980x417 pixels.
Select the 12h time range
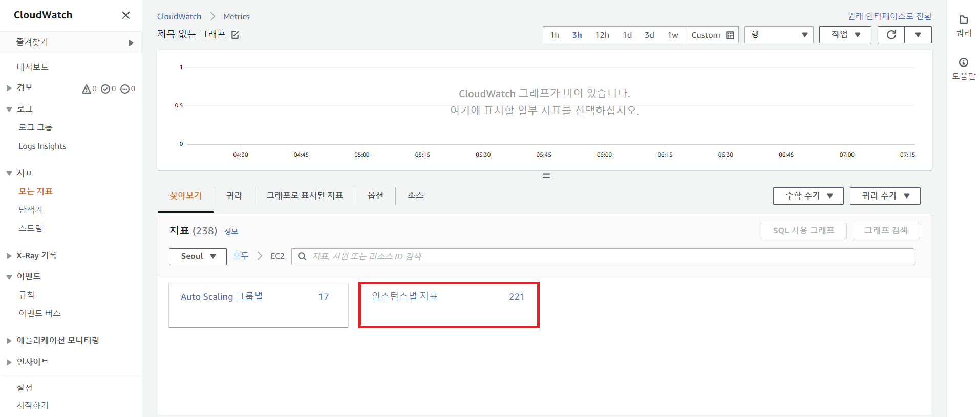pos(602,35)
